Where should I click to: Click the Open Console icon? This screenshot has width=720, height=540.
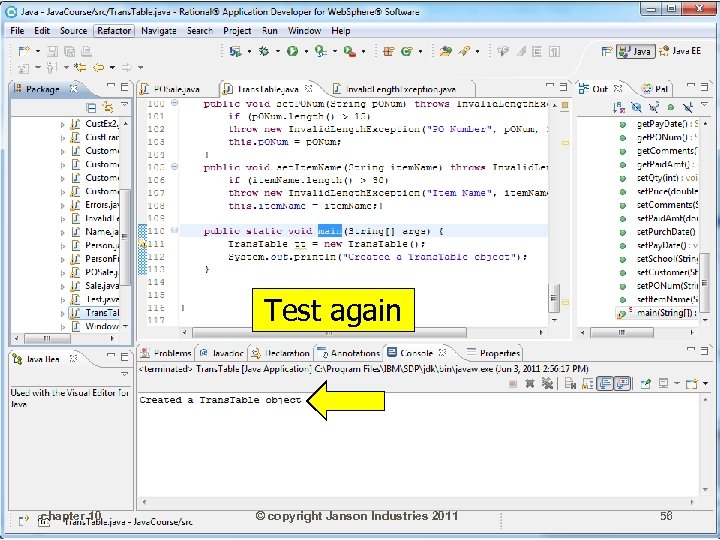(692, 383)
